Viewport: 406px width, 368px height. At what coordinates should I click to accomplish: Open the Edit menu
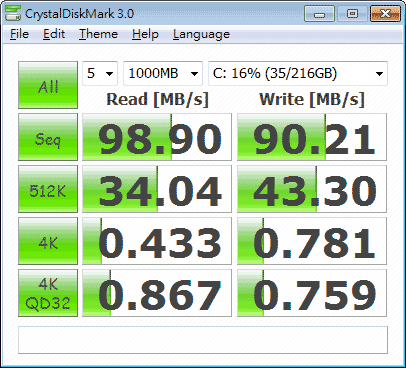point(54,34)
